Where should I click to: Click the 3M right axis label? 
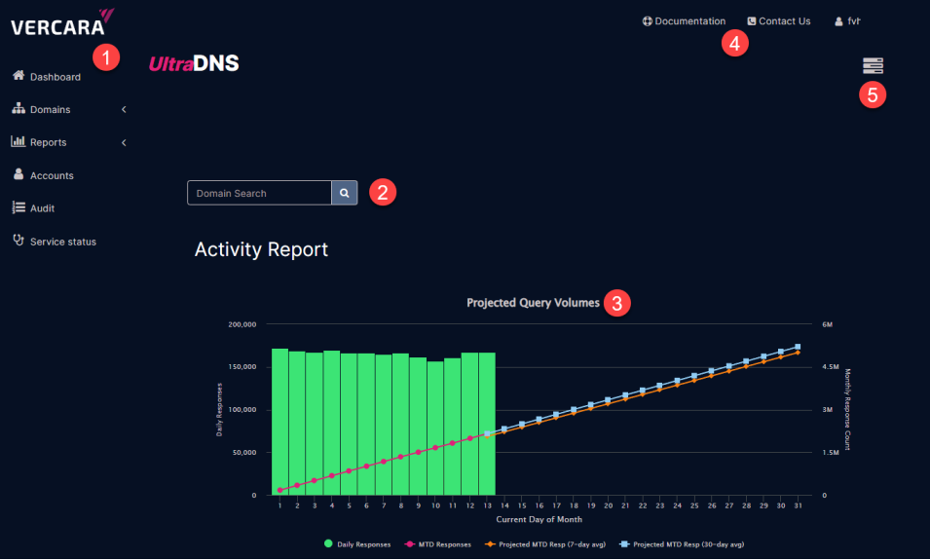pos(828,410)
